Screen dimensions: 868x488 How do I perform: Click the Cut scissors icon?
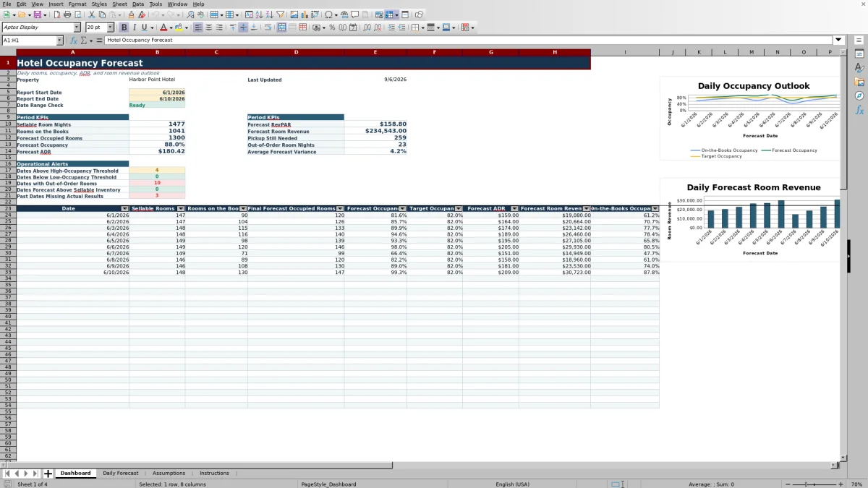pyautogui.click(x=92, y=14)
